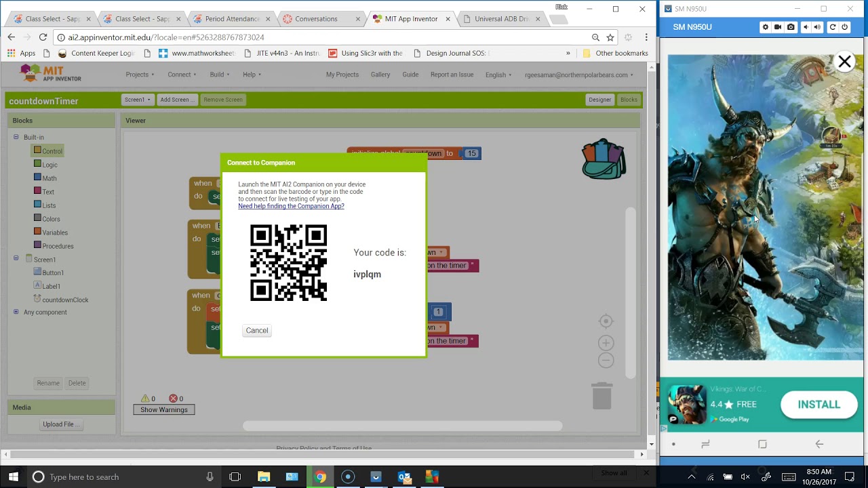
Task: Tap the INSTALL button in the ad
Action: coord(818,405)
